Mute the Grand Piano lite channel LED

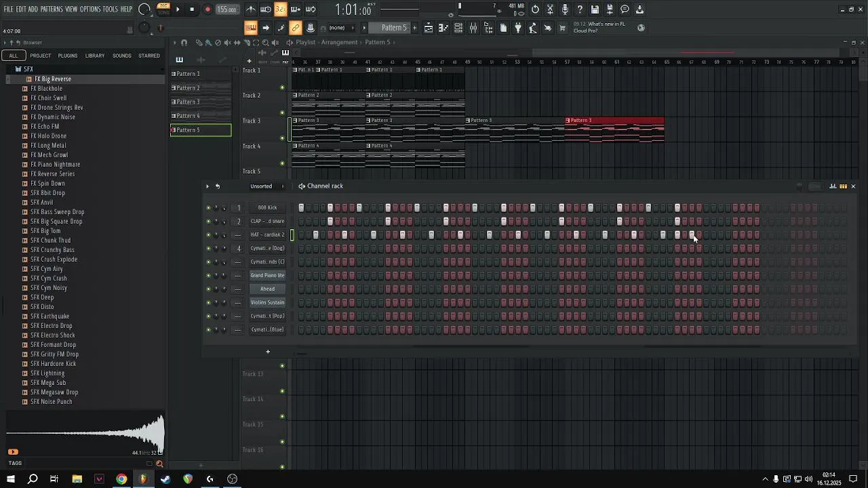pos(208,275)
